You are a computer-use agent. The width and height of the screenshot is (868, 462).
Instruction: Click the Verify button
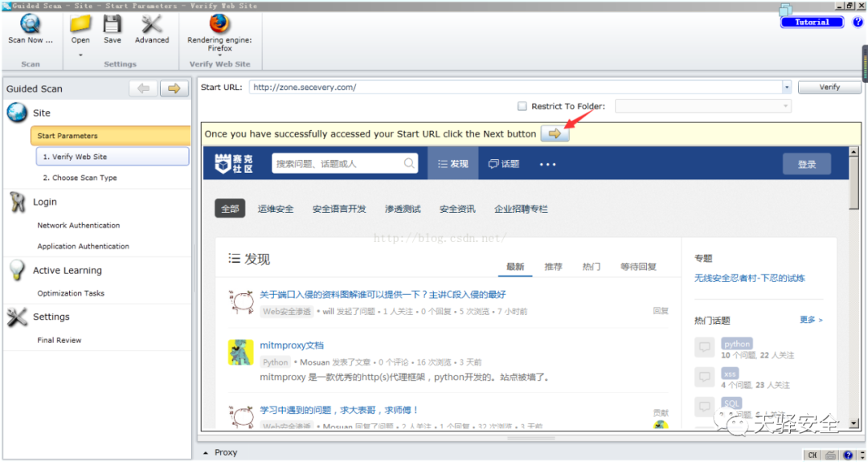click(829, 88)
